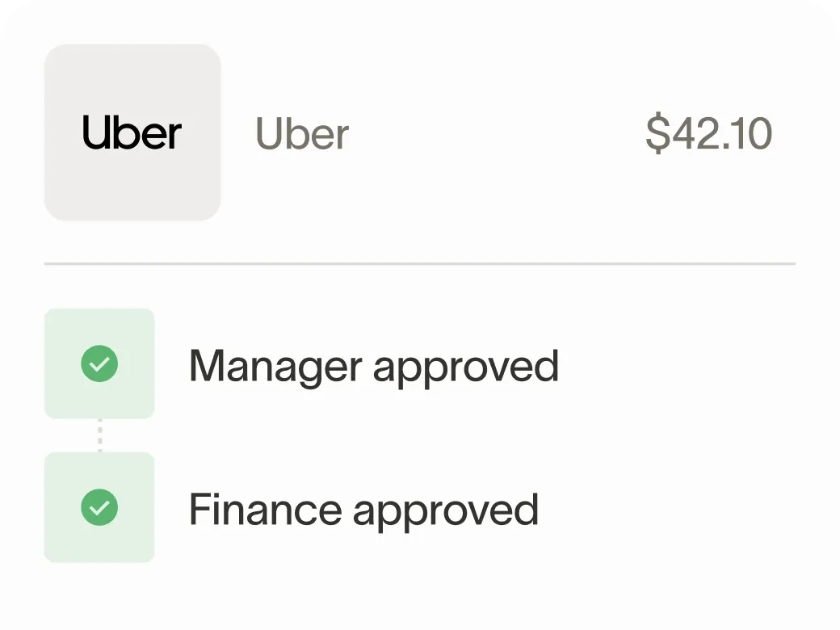Viewport: 840px width, 630px height.
Task: Click the $42.10 expense amount
Action: [x=708, y=134]
